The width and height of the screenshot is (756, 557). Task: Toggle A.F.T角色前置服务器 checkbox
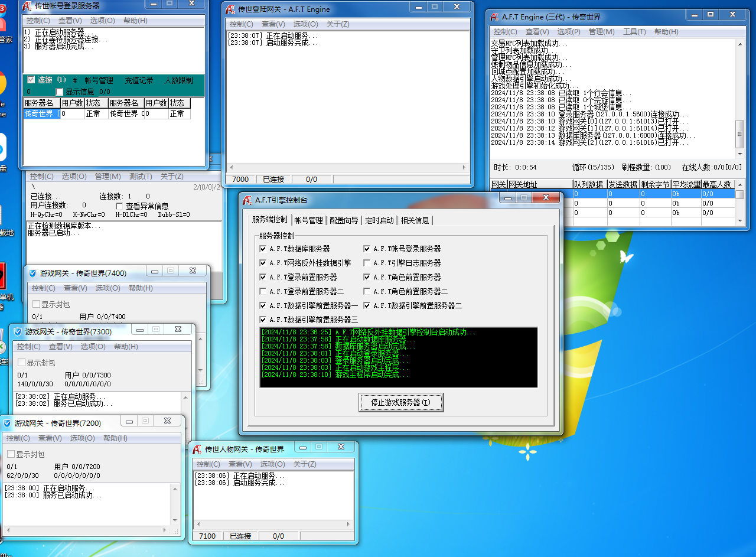367,277
